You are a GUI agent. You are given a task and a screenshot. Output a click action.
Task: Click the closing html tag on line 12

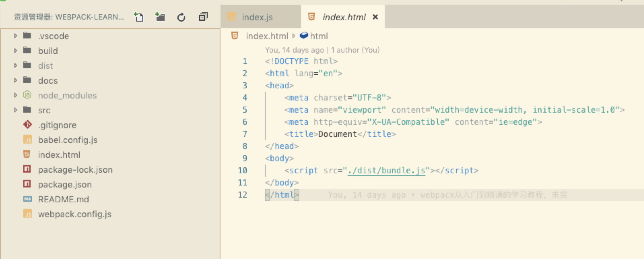282,195
